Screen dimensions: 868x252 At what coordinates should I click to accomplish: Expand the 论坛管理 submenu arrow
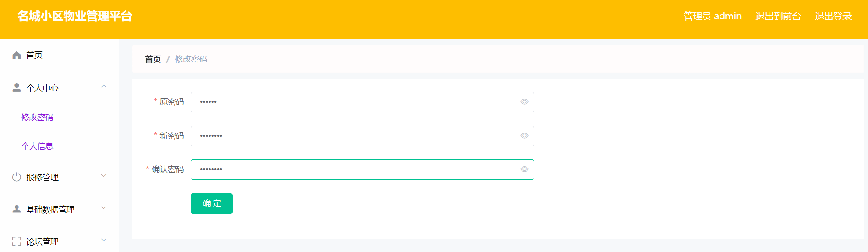104,240
